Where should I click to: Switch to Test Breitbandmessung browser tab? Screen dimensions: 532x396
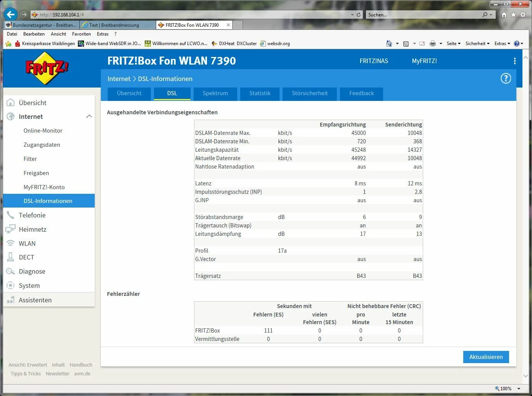[x=114, y=25]
